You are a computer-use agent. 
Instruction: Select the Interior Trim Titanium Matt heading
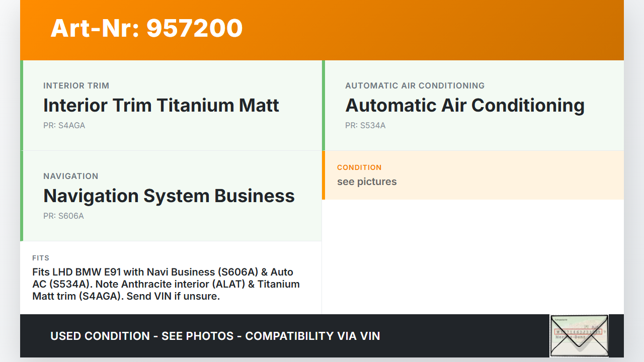(161, 106)
